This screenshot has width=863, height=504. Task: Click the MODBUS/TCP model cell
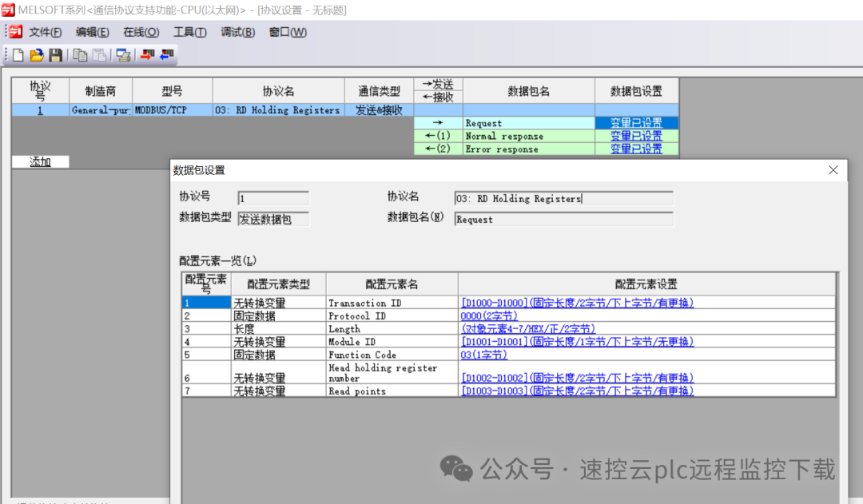(x=173, y=110)
